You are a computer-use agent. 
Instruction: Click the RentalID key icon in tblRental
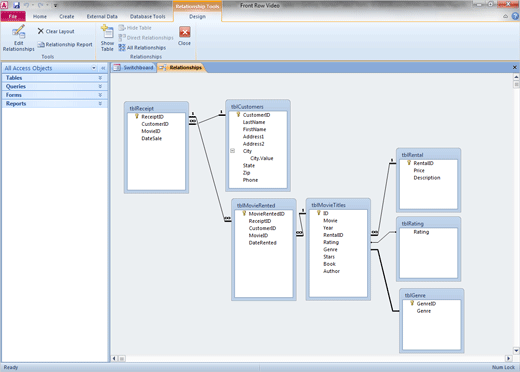[409, 163]
